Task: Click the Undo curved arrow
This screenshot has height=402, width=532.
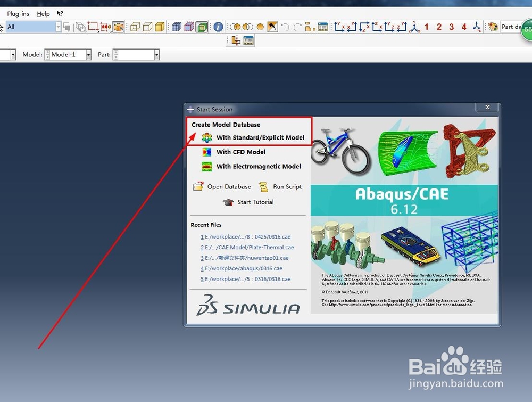Action: pyautogui.click(x=285, y=27)
